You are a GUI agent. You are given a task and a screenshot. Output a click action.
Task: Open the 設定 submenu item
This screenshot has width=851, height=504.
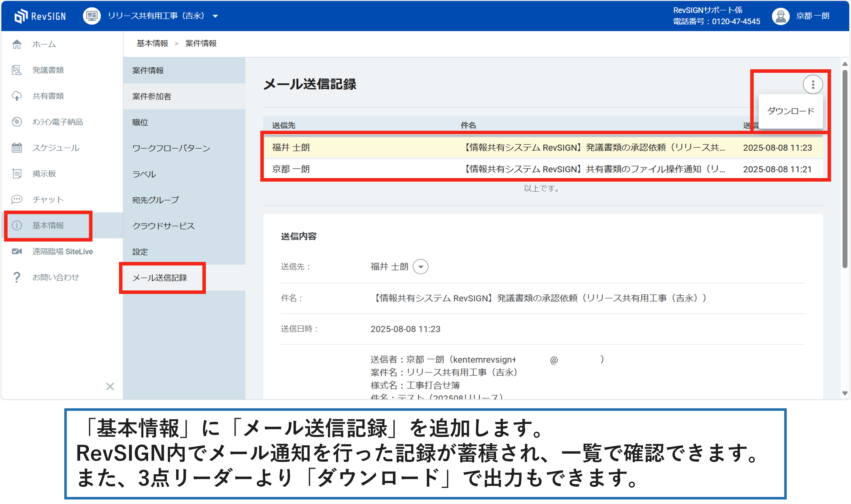point(184,252)
